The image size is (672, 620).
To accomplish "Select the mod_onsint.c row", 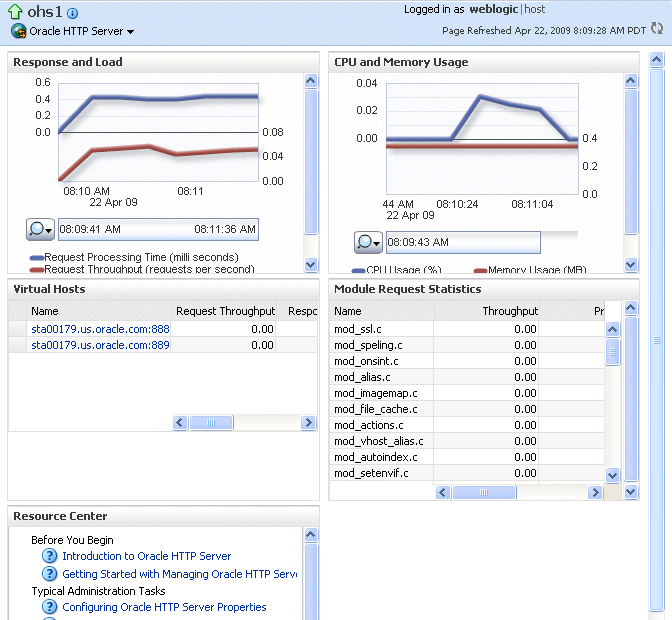I will coord(467,361).
